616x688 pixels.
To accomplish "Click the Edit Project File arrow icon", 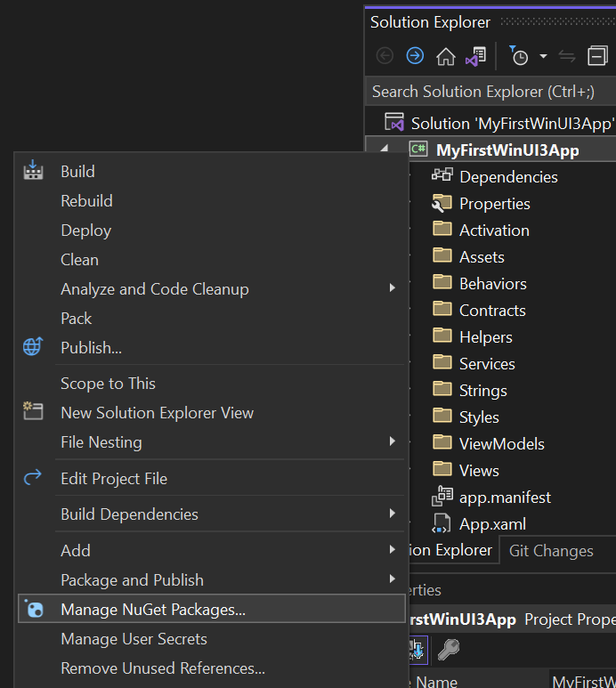I will (32, 477).
